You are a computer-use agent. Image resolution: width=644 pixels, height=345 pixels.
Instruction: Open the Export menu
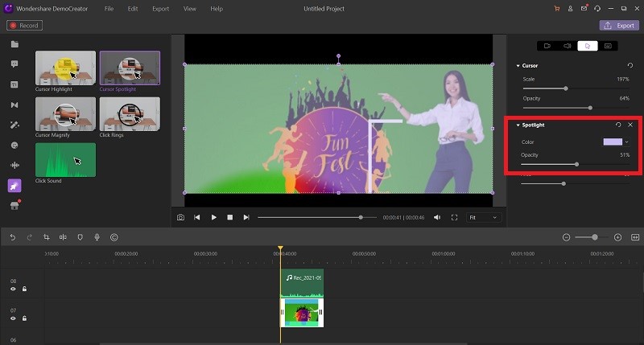(160, 9)
